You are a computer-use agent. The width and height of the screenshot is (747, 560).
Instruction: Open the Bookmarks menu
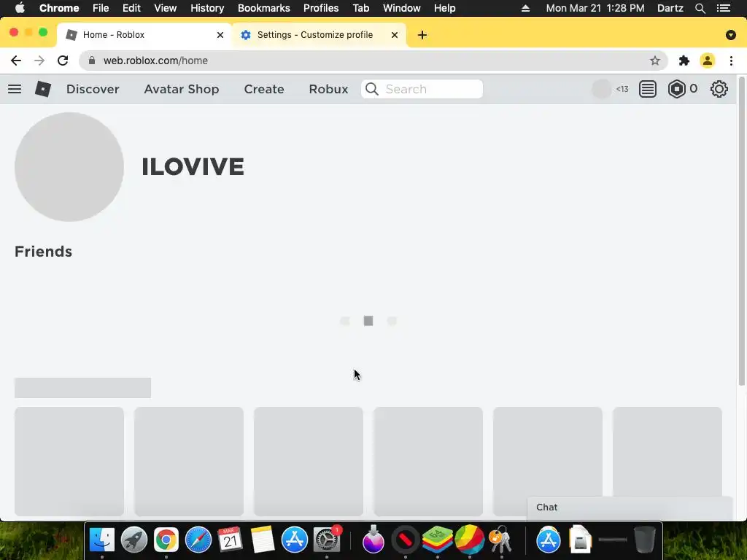(264, 8)
